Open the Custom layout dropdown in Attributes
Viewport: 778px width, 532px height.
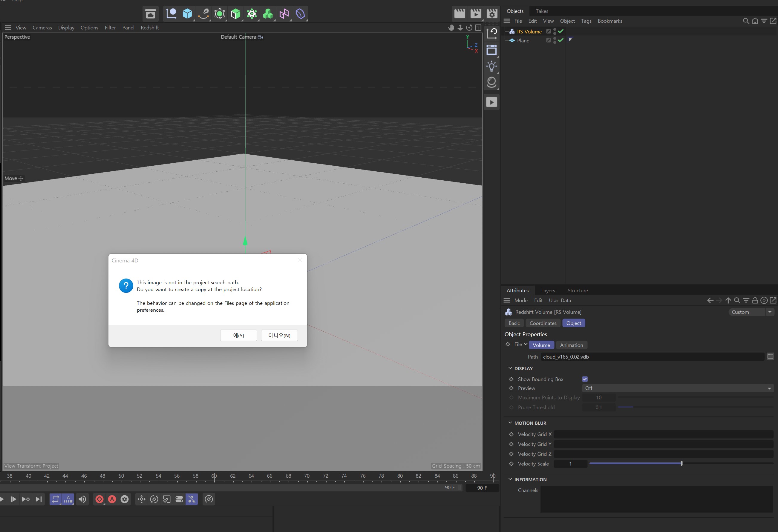coord(751,312)
